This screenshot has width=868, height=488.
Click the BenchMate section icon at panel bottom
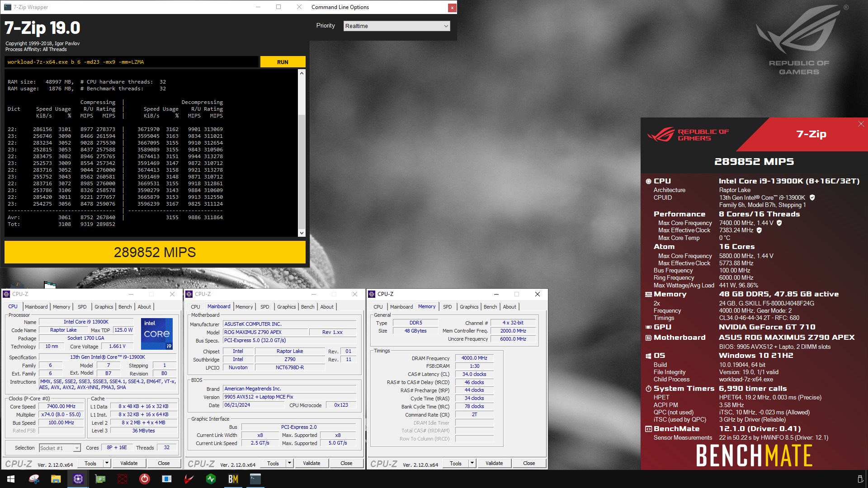pos(648,429)
